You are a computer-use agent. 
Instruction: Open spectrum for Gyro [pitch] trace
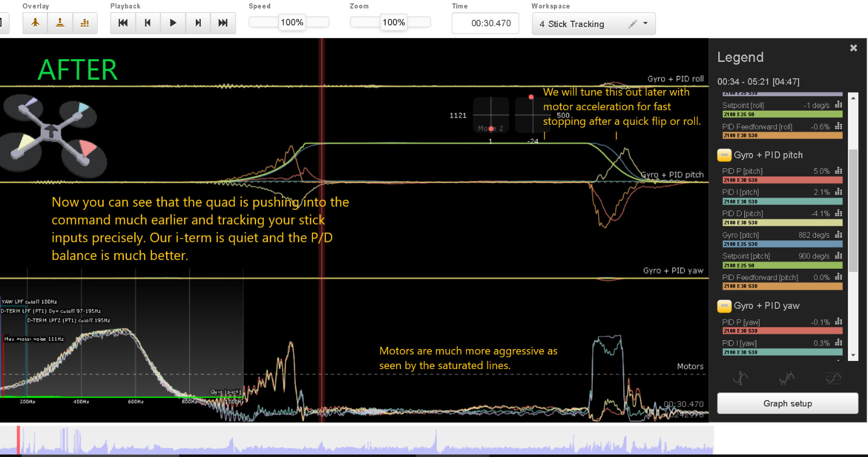pos(838,235)
